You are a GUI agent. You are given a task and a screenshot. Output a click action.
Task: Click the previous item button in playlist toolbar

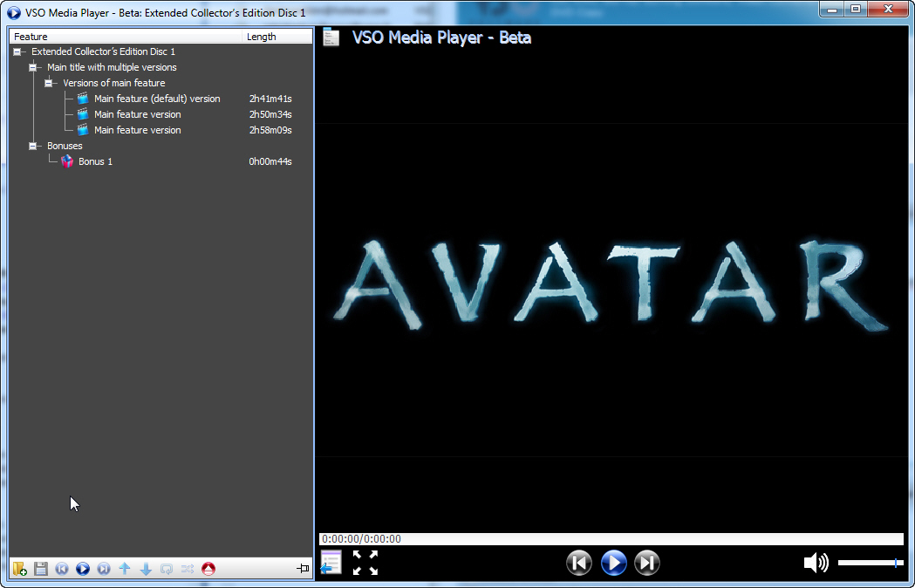[x=62, y=568]
